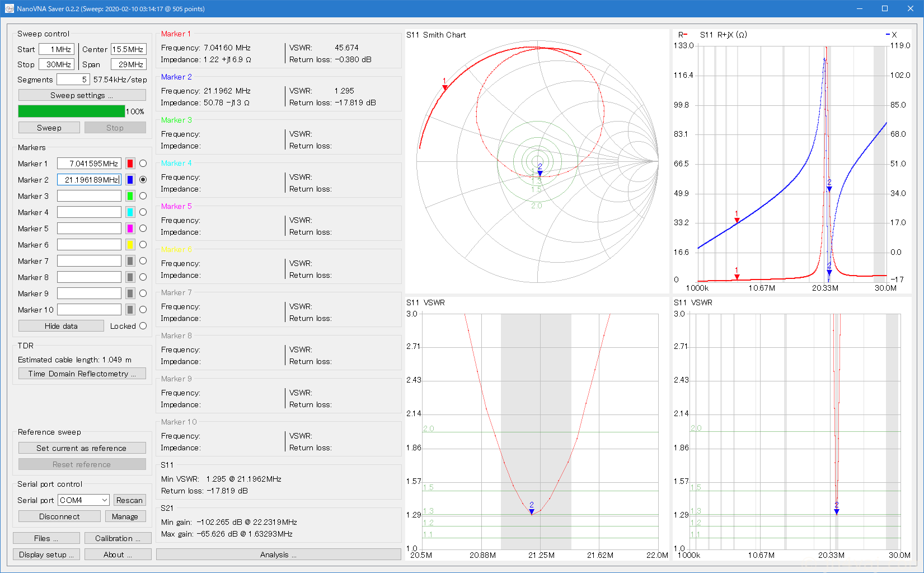Image resolution: width=924 pixels, height=573 pixels.
Task: Open the Analysis window
Action: point(279,555)
